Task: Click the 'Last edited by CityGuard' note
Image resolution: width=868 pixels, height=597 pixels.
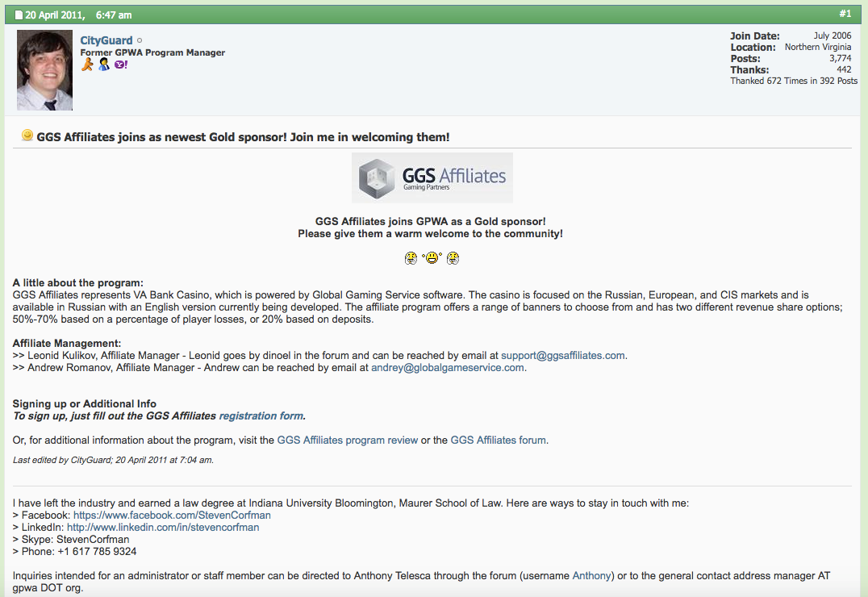Action: tap(113, 460)
